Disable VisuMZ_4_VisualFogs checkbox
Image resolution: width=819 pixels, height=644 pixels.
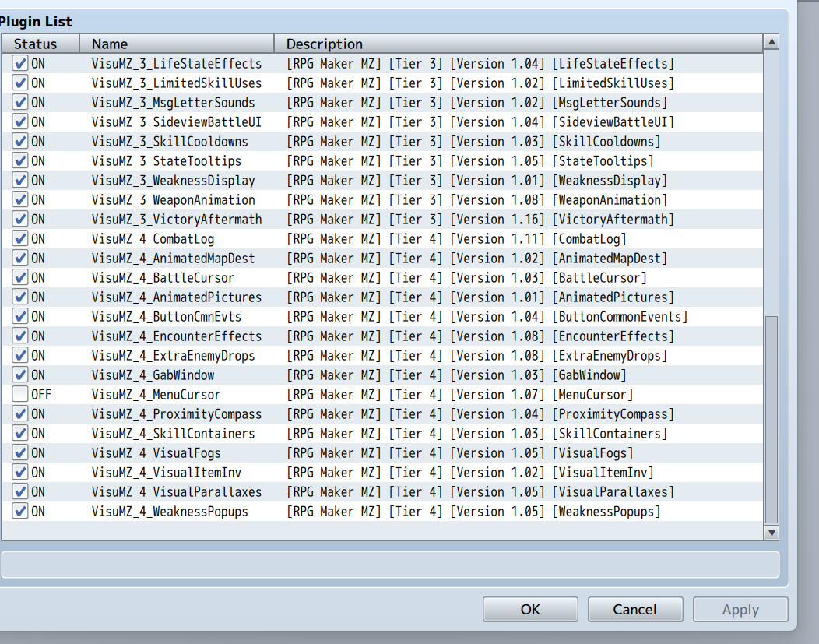20,453
